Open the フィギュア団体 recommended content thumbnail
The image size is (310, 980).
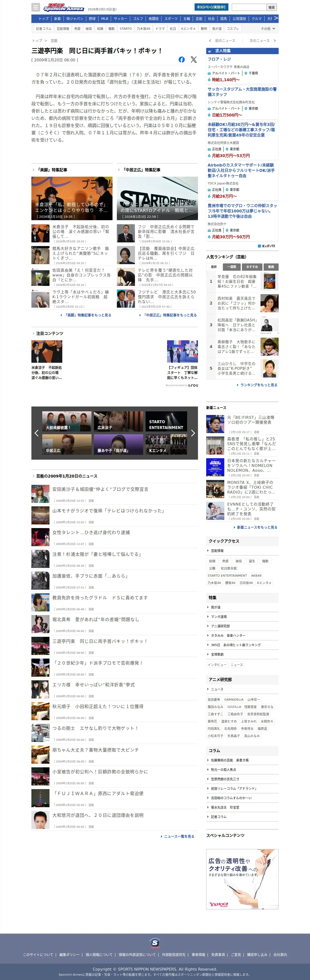tap(182, 351)
